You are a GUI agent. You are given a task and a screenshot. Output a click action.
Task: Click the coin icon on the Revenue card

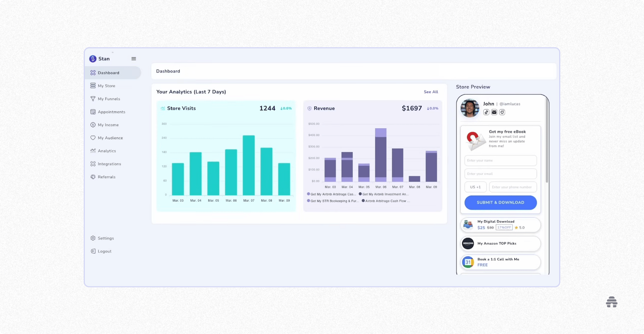click(x=309, y=108)
